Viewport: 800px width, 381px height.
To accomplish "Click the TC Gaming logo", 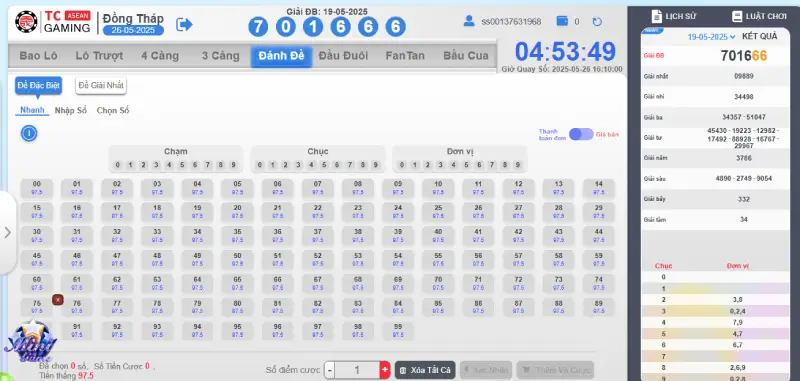I will click(53, 21).
